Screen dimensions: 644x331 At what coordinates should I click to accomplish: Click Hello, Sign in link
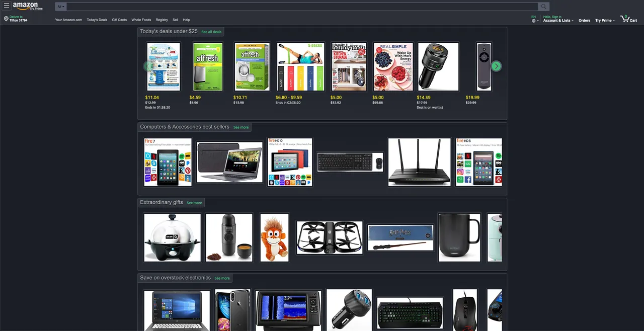click(552, 17)
